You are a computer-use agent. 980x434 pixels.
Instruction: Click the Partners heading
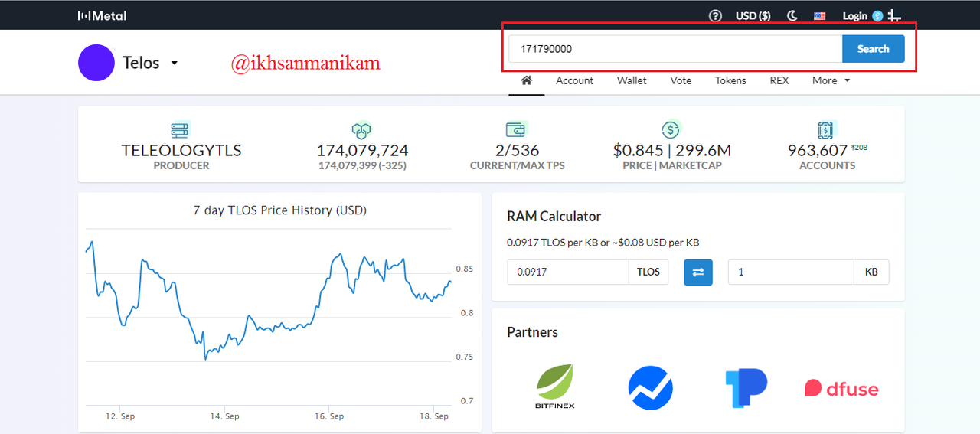click(x=532, y=332)
